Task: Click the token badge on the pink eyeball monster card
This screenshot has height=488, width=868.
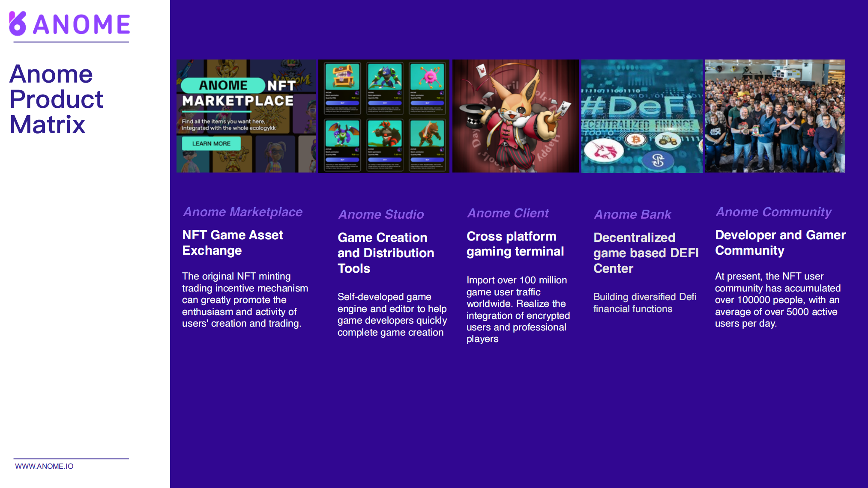Action: (442, 93)
